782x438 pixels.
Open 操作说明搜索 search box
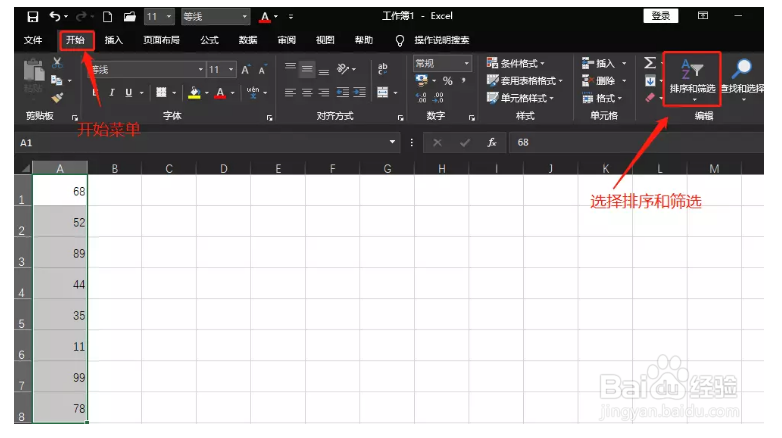click(x=441, y=40)
